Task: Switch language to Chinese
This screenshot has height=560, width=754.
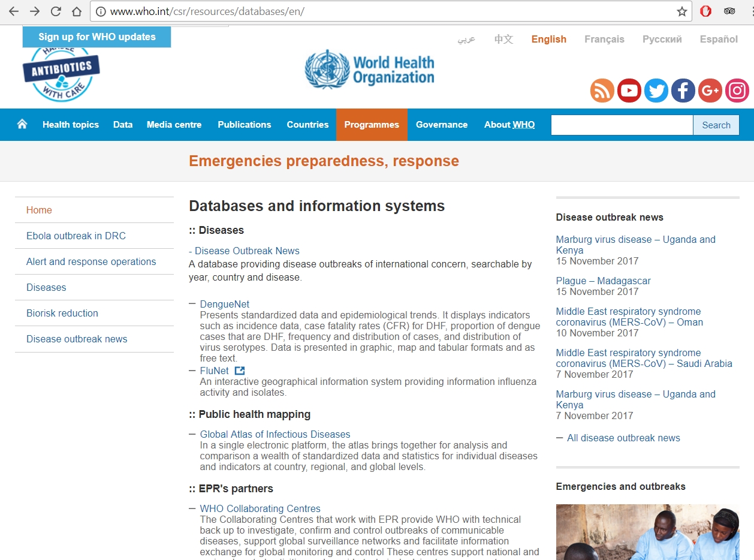Action: coord(503,39)
